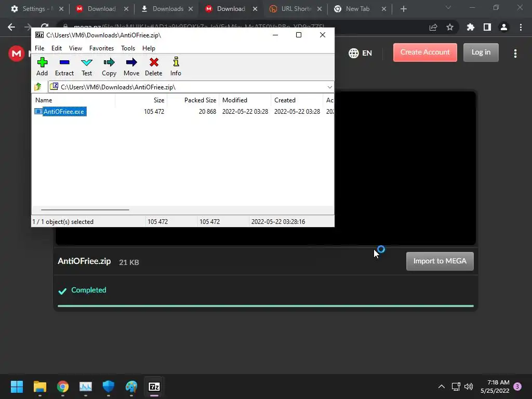Go back in Chrome browser
The height and width of the screenshot is (399, 532).
tap(11, 27)
